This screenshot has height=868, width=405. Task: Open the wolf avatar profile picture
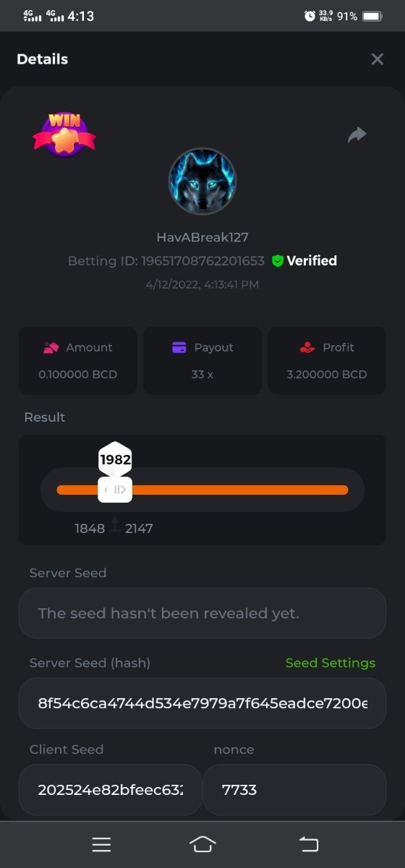202,181
